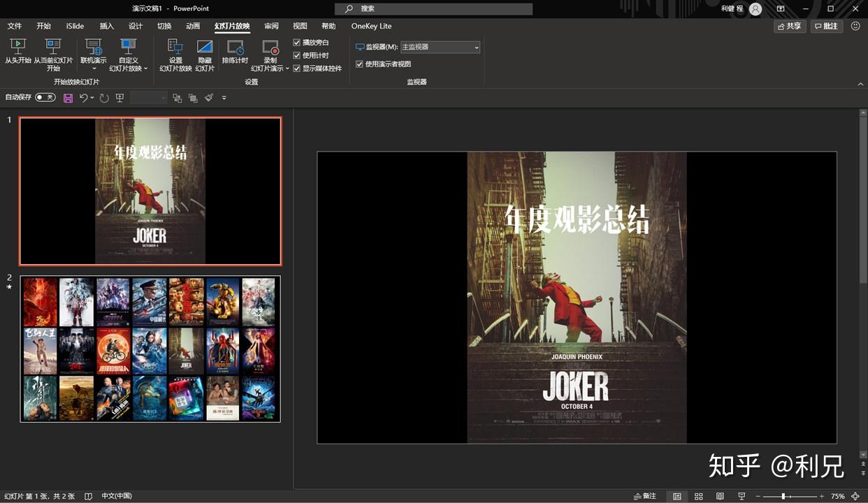Collapse the ribbon with the chevron
This screenshot has height=503, width=868.
[x=860, y=84]
